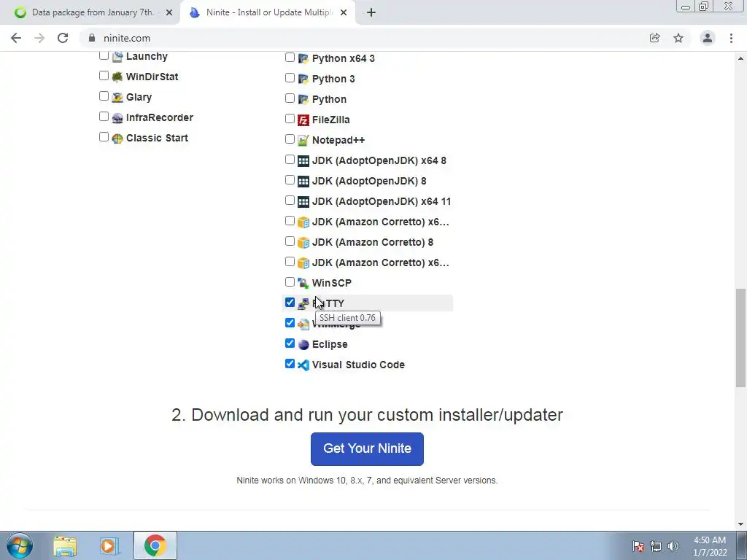Check the JDK (AdoptOpenJDK) x64 11 checkbox

[x=290, y=200]
